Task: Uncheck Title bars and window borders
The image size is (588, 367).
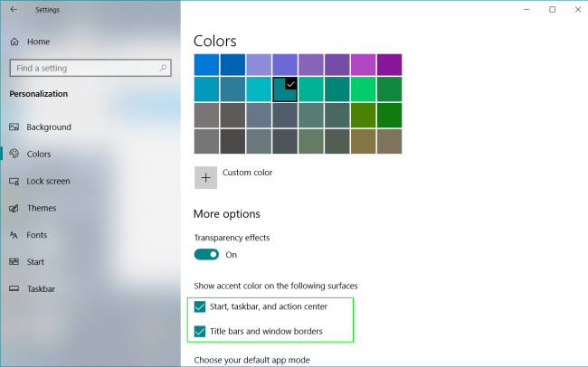Action: 200,332
